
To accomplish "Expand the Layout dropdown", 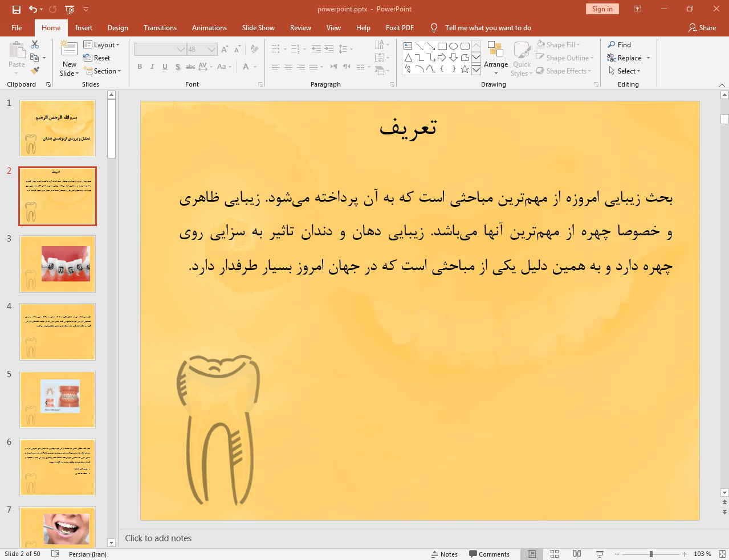I will [101, 45].
